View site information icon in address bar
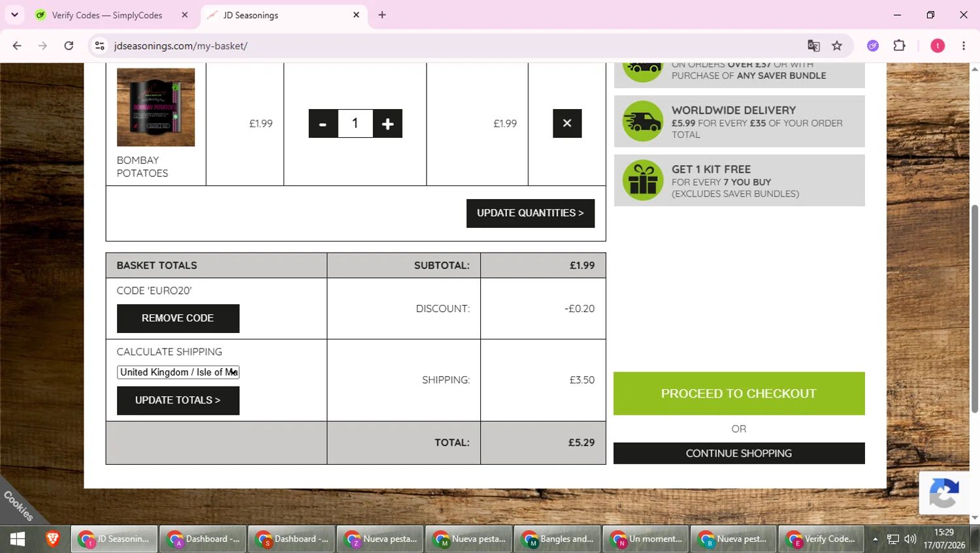The image size is (980, 553). point(100,46)
